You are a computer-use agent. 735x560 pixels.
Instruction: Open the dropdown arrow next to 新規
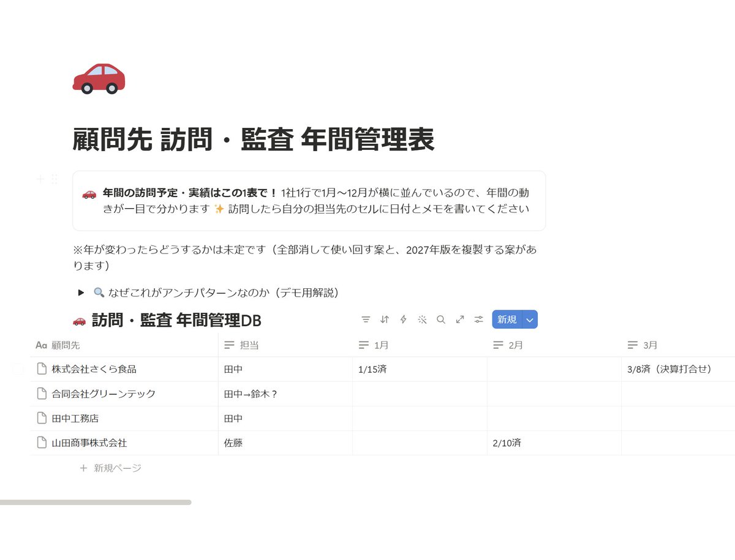pyautogui.click(x=530, y=319)
